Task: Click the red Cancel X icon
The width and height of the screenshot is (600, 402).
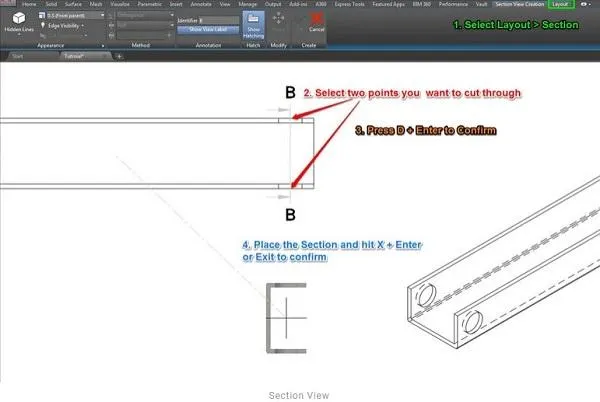Action: (317, 20)
